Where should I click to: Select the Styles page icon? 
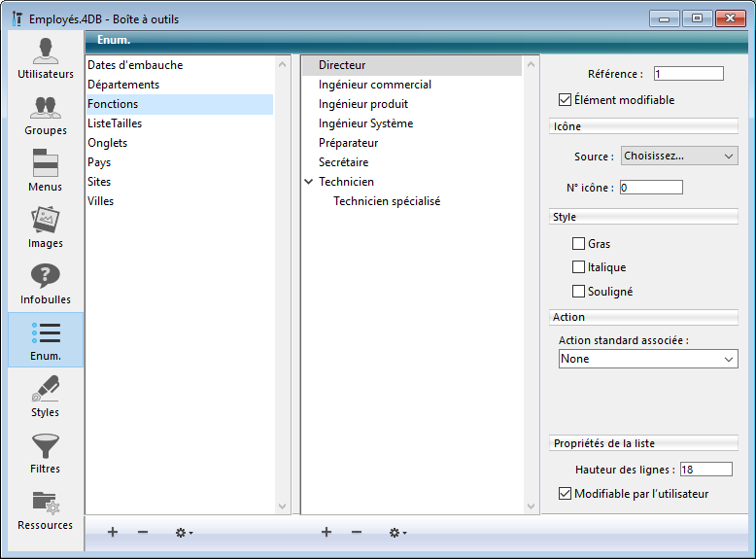pos(45,396)
